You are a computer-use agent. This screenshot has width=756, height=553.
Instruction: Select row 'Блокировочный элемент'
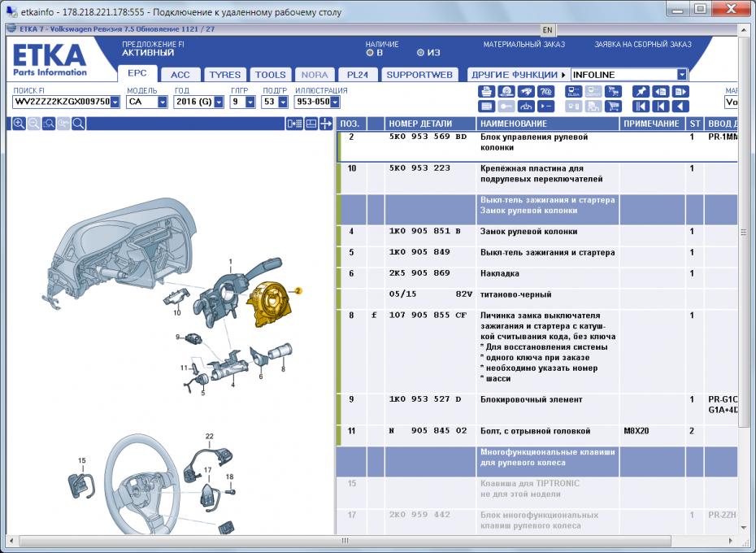(537, 409)
